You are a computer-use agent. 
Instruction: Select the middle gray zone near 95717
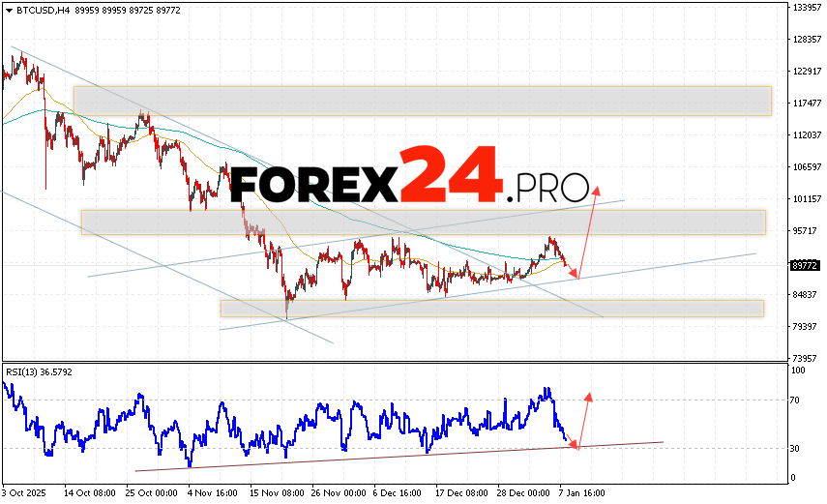point(422,222)
